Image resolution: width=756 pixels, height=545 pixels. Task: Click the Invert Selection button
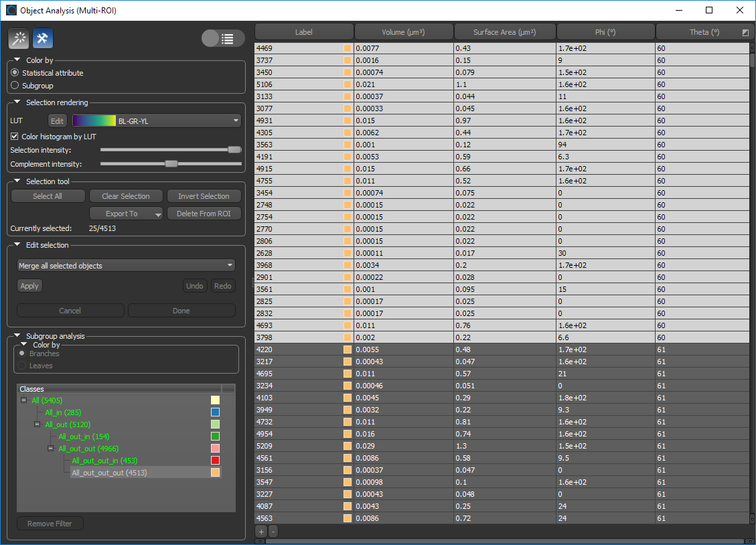[204, 196]
